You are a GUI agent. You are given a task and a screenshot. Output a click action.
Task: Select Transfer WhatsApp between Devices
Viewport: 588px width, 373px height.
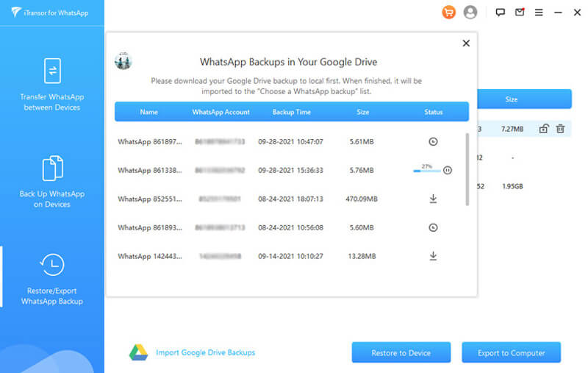(52, 85)
